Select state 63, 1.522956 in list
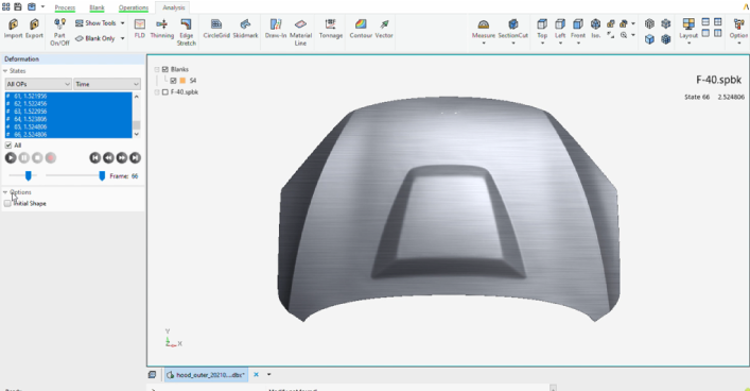The width and height of the screenshot is (750, 391). click(x=68, y=112)
